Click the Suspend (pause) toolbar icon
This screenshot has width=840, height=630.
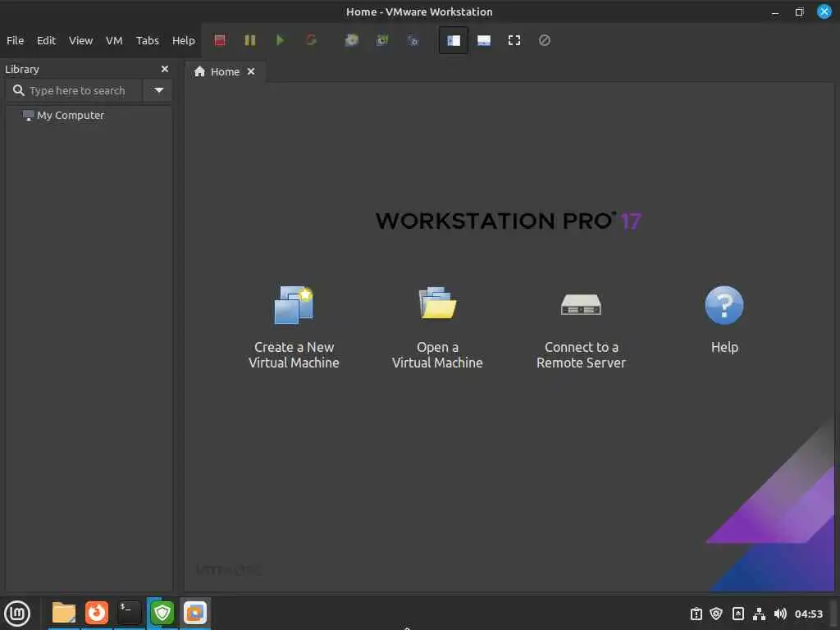249,40
